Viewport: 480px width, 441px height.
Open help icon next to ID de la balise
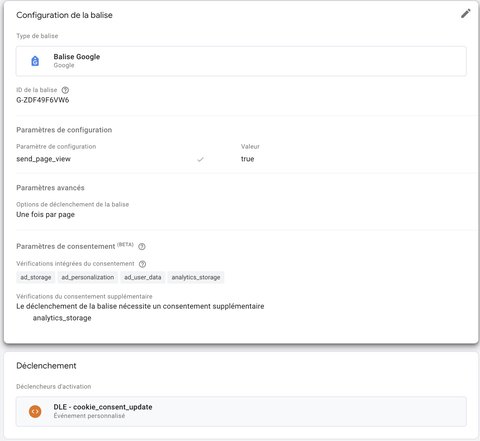pos(65,90)
